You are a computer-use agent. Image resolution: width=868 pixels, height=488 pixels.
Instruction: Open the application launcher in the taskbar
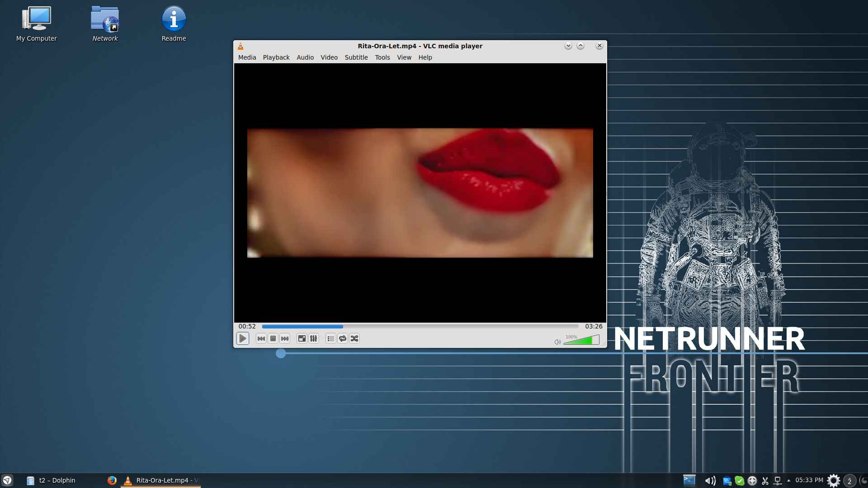(7, 480)
